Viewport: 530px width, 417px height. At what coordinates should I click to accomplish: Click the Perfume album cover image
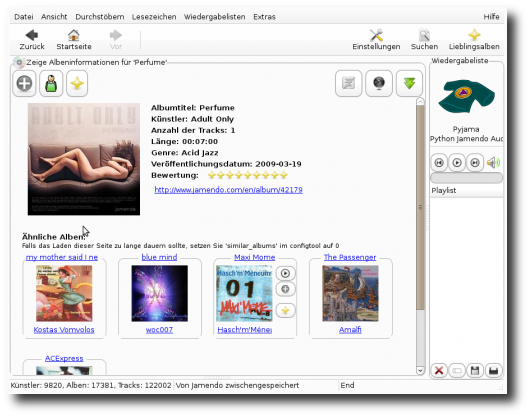pyautogui.click(x=84, y=159)
